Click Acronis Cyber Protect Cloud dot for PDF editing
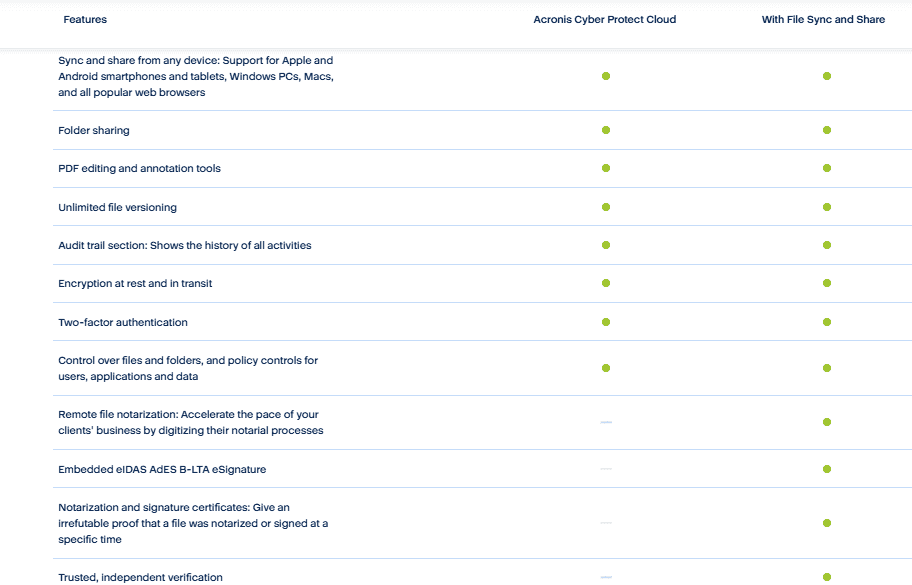This screenshot has width=912, height=585. tap(606, 168)
